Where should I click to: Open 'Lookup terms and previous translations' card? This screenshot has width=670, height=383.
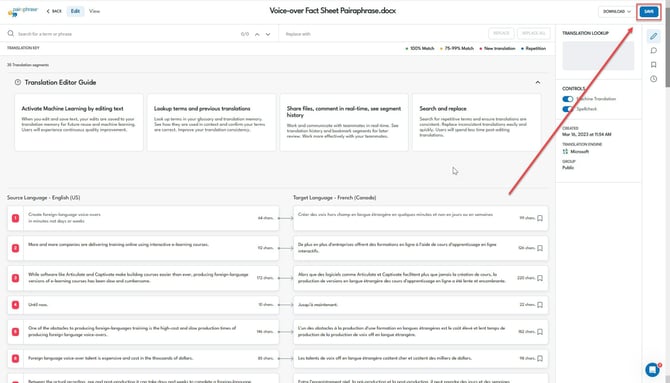pos(212,122)
